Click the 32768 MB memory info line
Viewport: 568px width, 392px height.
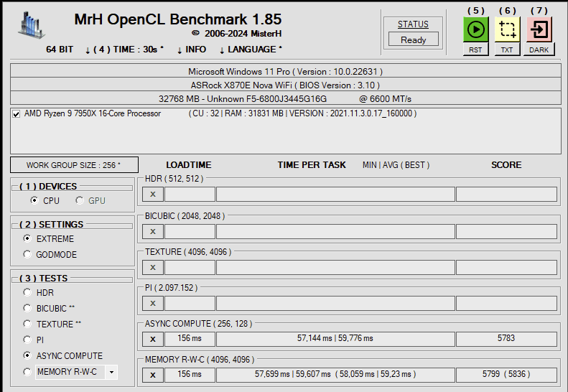(x=286, y=98)
